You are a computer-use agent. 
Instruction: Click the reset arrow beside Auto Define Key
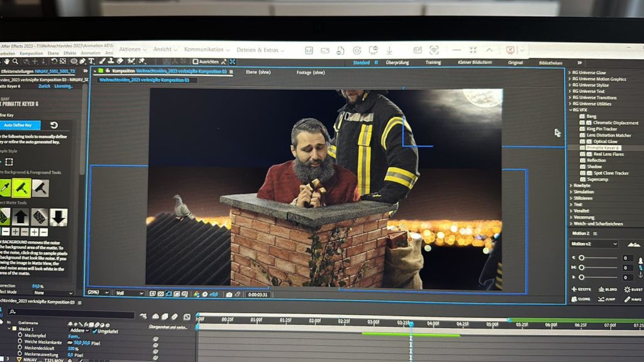54,125
